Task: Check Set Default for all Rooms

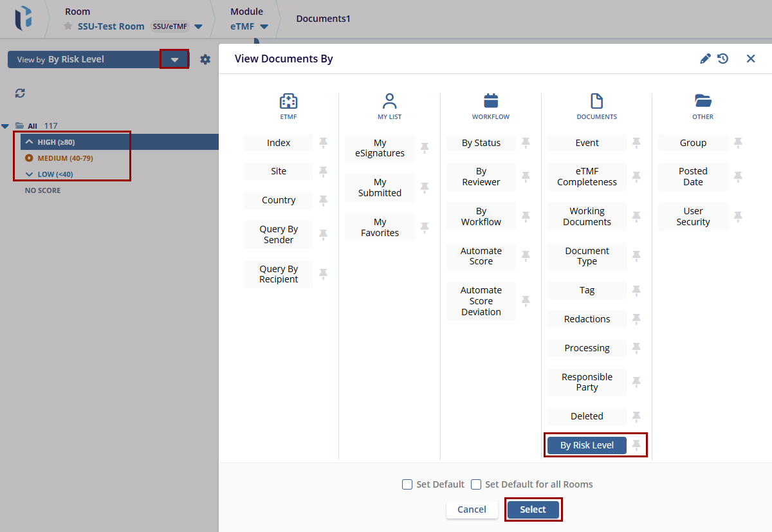Action: coord(476,484)
